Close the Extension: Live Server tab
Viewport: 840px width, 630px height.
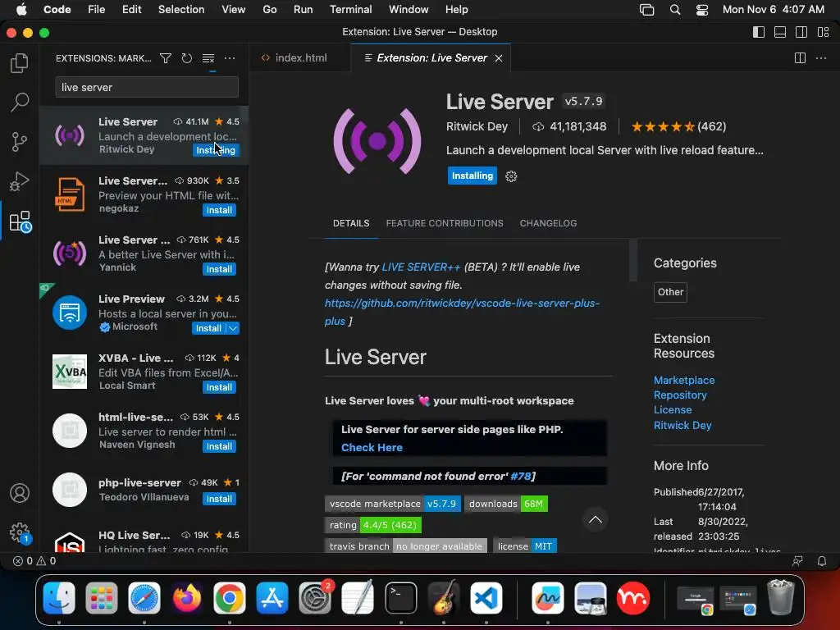point(499,58)
